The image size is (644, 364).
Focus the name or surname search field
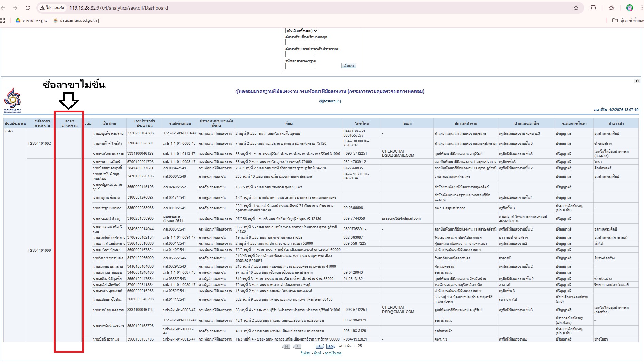[x=299, y=43]
